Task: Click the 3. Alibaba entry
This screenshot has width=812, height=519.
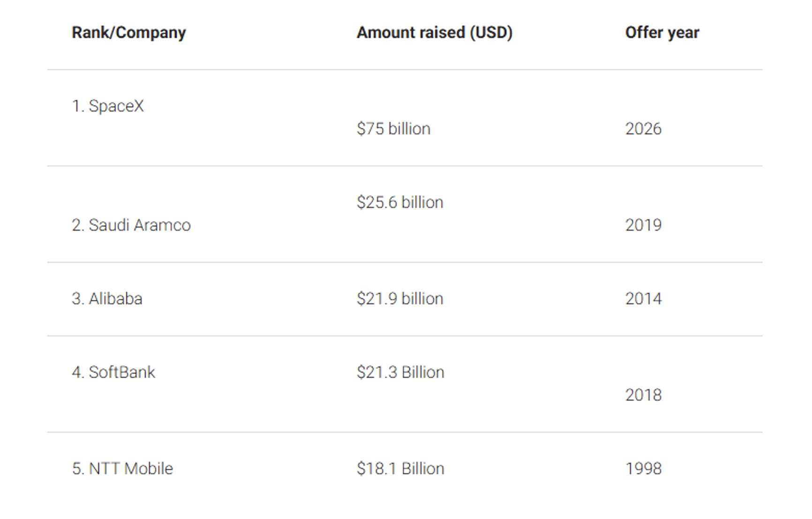Action: pyautogui.click(x=107, y=299)
